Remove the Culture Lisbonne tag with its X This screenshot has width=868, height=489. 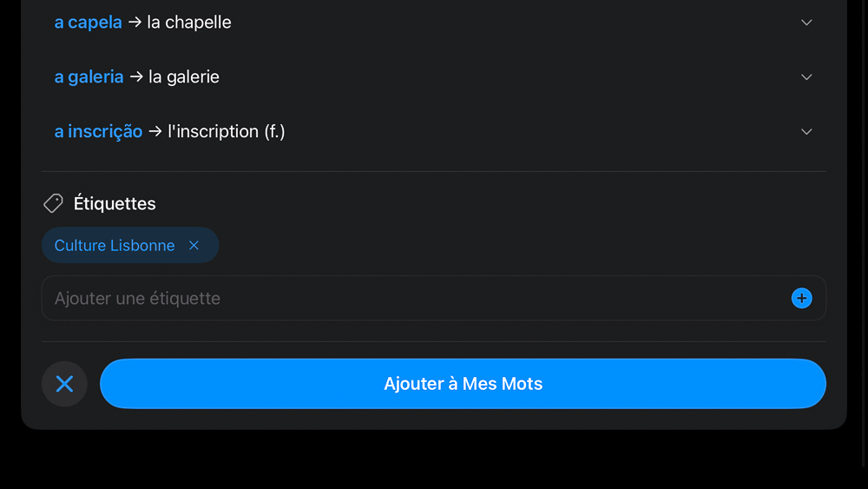[194, 246]
